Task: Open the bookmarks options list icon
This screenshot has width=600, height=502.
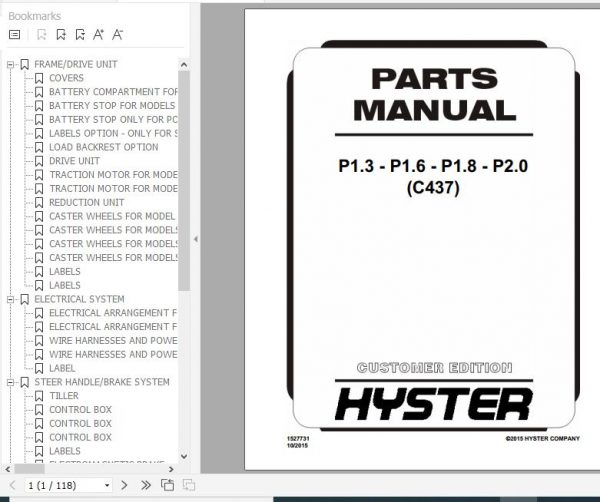Action: 15,35
